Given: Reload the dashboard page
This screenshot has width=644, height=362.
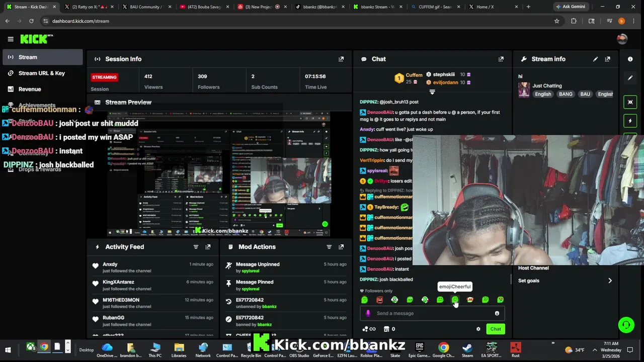Looking at the screenshot, I should (31, 21).
